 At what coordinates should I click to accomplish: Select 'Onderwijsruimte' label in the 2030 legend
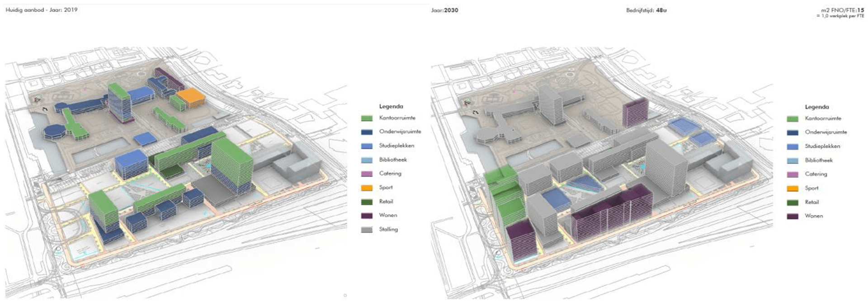(x=826, y=132)
